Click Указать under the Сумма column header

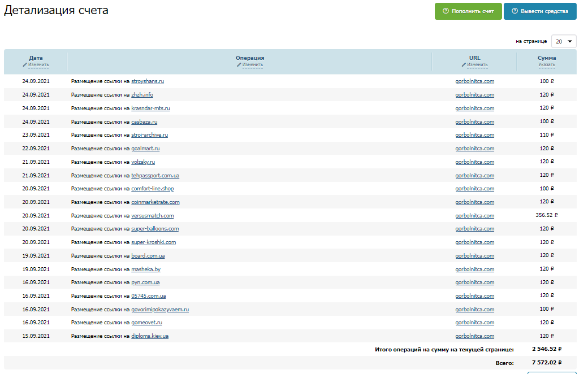pyautogui.click(x=547, y=64)
